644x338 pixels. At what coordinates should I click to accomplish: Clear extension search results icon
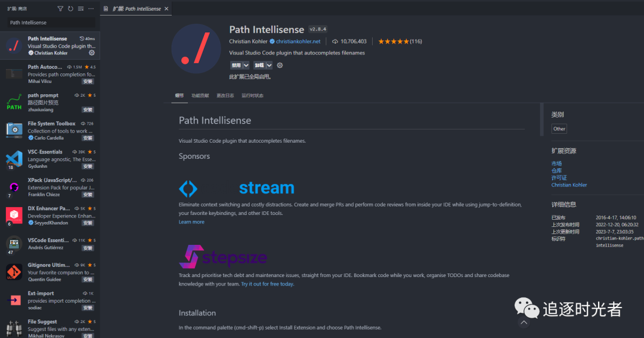click(x=81, y=8)
